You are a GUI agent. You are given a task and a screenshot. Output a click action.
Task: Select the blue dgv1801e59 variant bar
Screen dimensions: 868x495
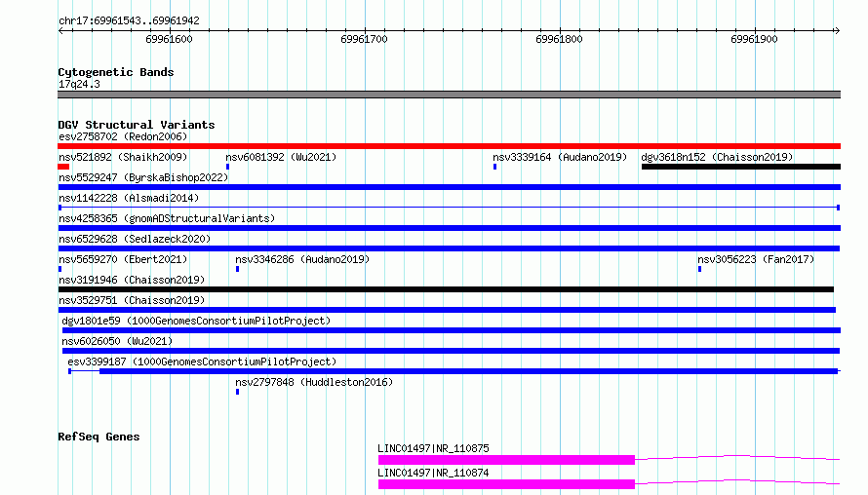(452, 330)
